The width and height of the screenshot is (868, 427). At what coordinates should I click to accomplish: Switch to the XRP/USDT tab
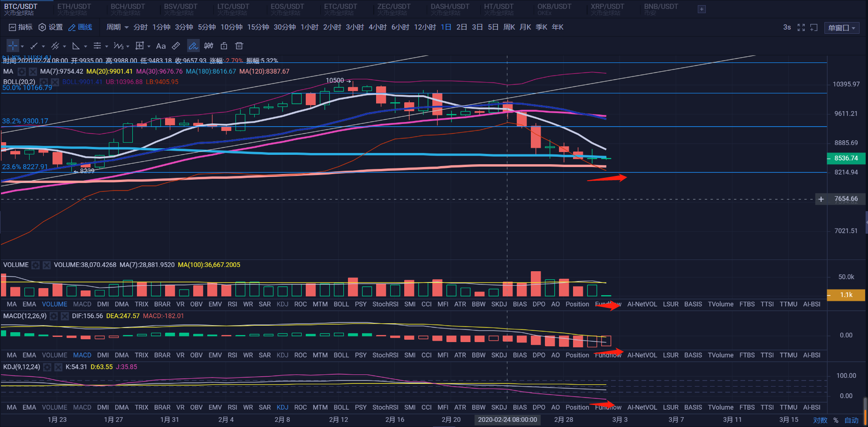[x=607, y=9]
